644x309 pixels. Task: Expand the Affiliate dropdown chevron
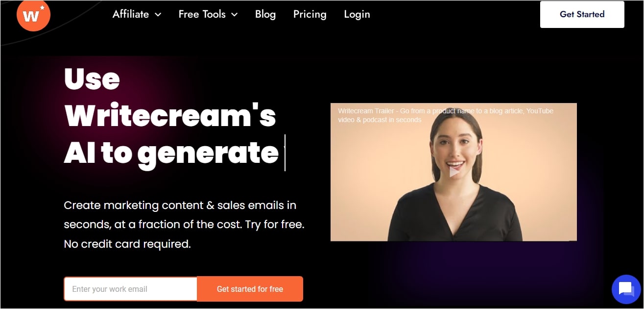click(158, 15)
